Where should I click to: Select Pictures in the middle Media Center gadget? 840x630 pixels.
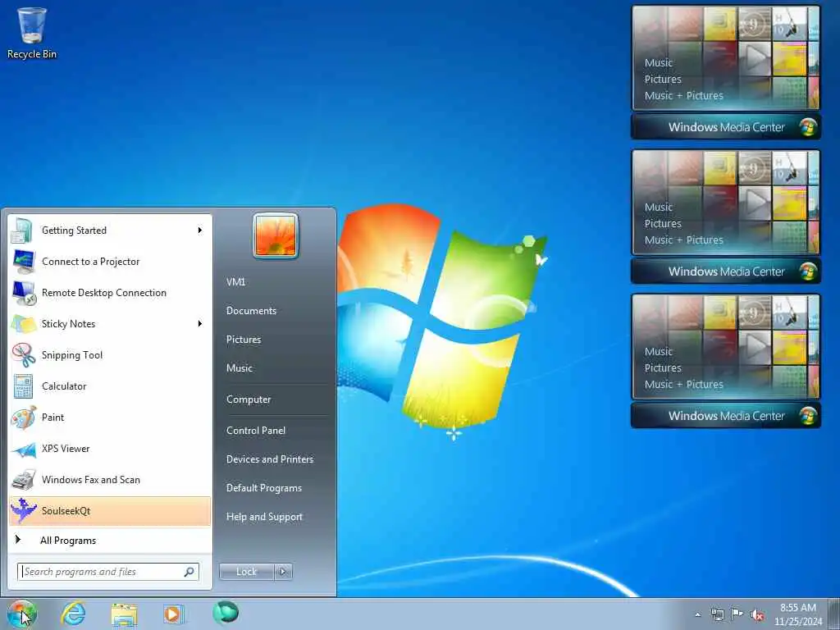[663, 224]
